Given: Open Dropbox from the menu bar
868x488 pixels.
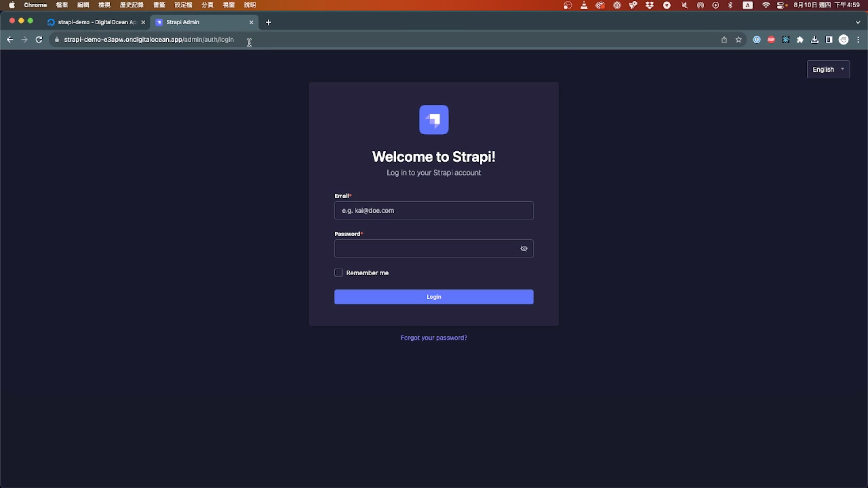Looking at the screenshot, I should [x=650, y=5].
